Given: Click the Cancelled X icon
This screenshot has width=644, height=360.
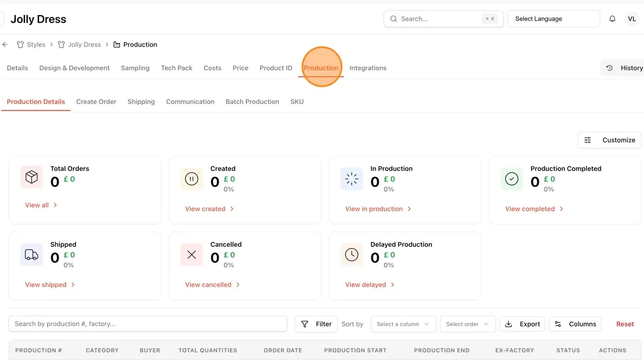Looking at the screenshot, I should pyautogui.click(x=191, y=255).
